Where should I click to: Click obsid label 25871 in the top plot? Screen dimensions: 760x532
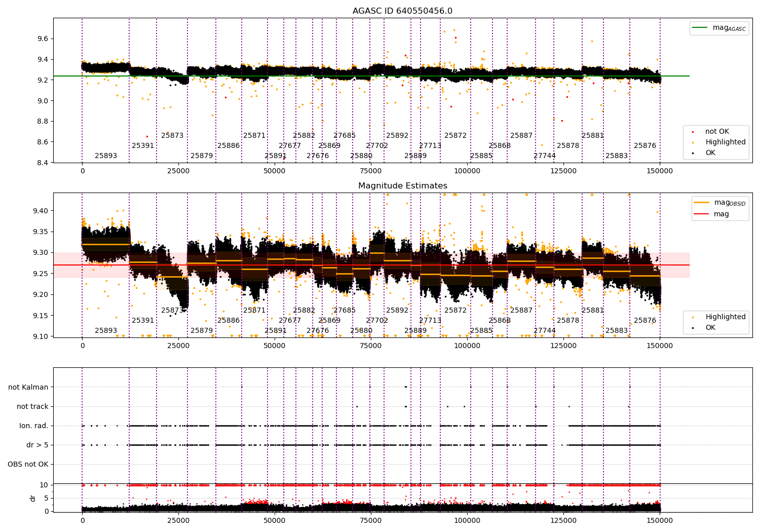254,135
